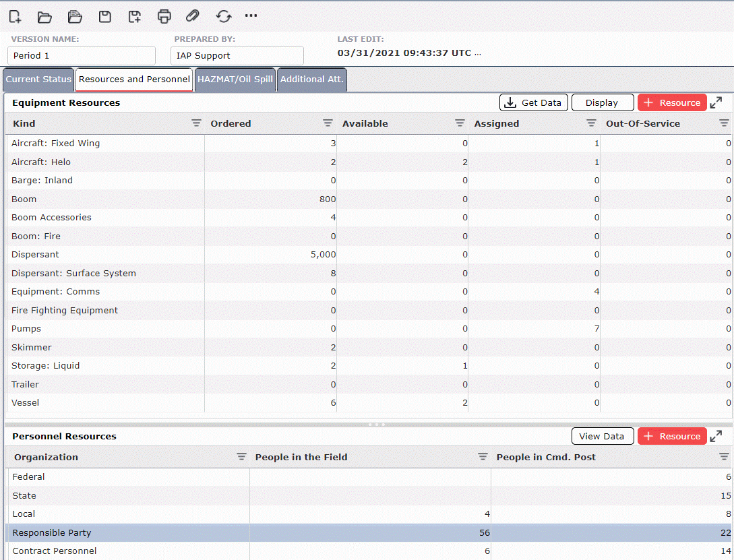Open the file-import icon next to open folder
The image size is (734, 560).
tap(75, 16)
